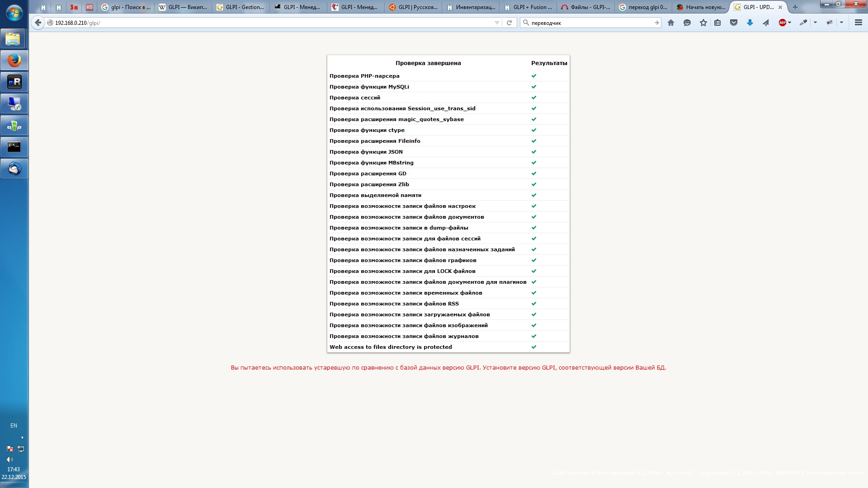Switch to the 'Начать новую...' tab

[701, 7]
